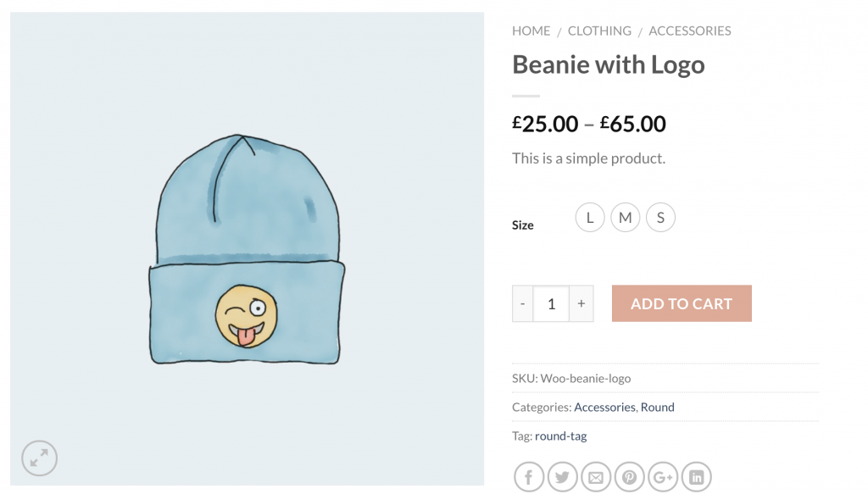
Task: Go to Home breadcrumb
Action: 531,31
